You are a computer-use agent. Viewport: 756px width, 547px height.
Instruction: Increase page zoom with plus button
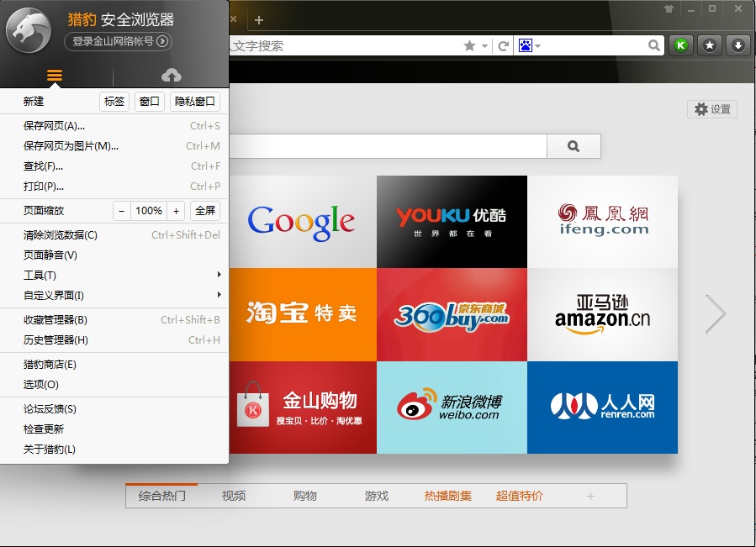(x=176, y=211)
